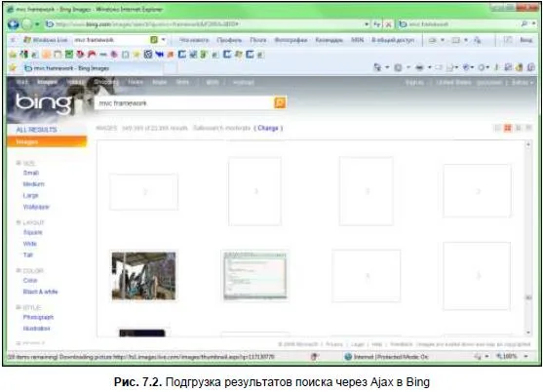The height and width of the screenshot is (392, 543).
Task: Click the Print icon in command bar
Action: tap(419, 67)
